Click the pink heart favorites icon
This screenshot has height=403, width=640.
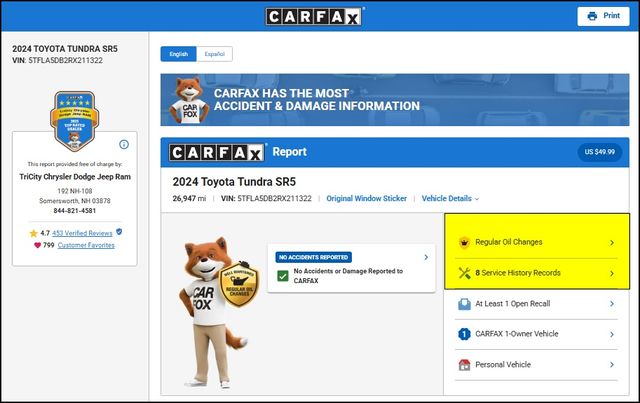click(x=38, y=245)
